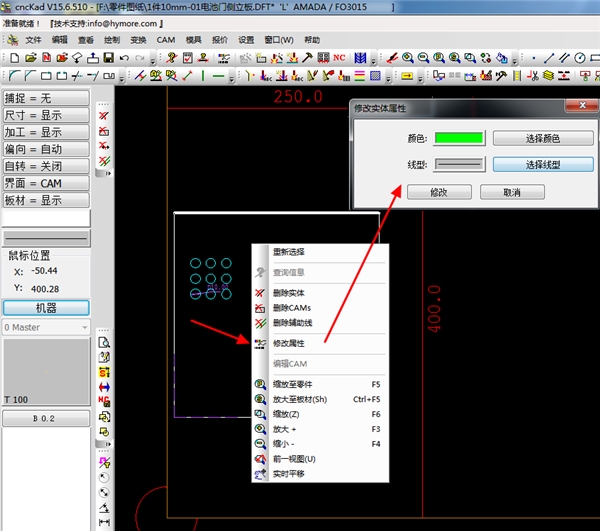Click the 删除CAMs icon in context menu

[260, 308]
